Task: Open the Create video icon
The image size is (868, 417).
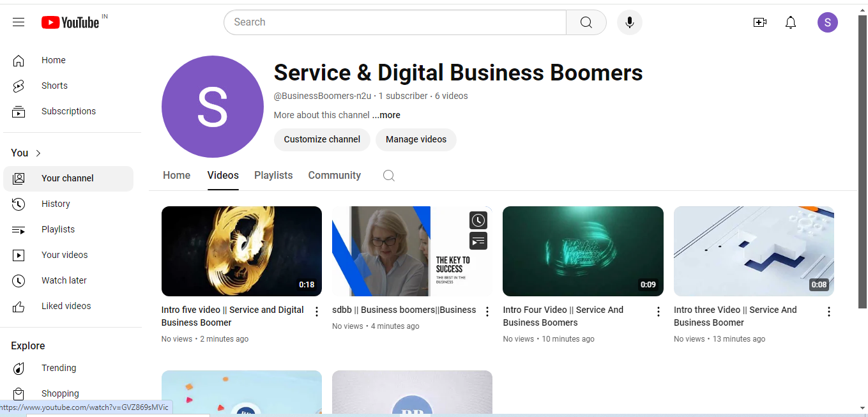Action: (x=759, y=22)
